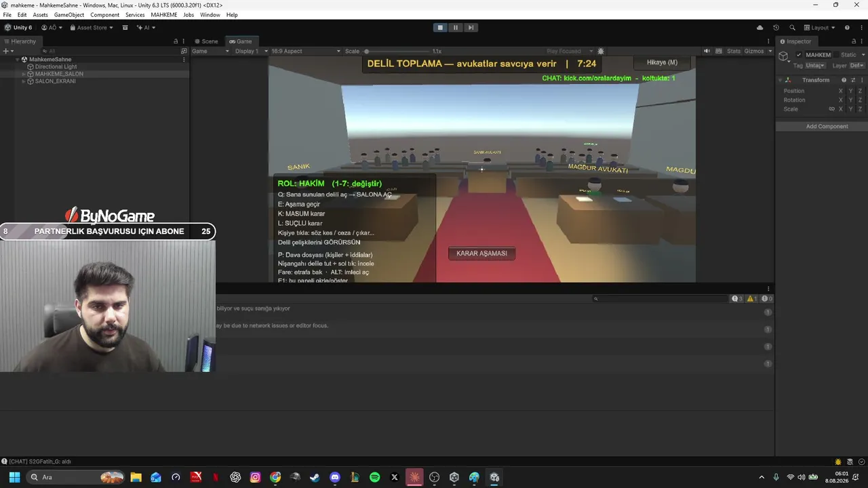This screenshot has width=868, height=488.
Task: Stop play mode with the Play button
Action: (x=440, y=27)
